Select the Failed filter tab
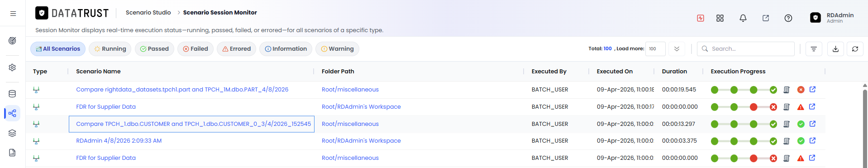 coord(196,49)
